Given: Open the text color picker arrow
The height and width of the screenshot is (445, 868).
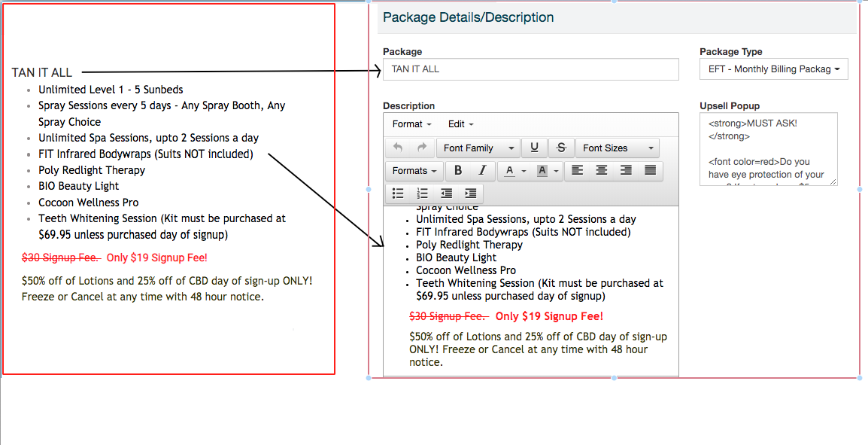Looking at the screenshot, I should coord(524,171).
